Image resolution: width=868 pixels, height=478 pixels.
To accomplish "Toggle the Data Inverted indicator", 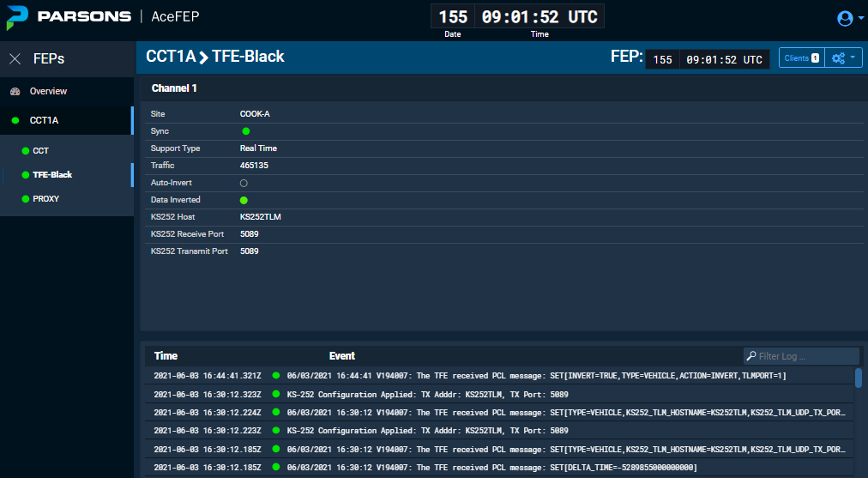I will [244, 200].
